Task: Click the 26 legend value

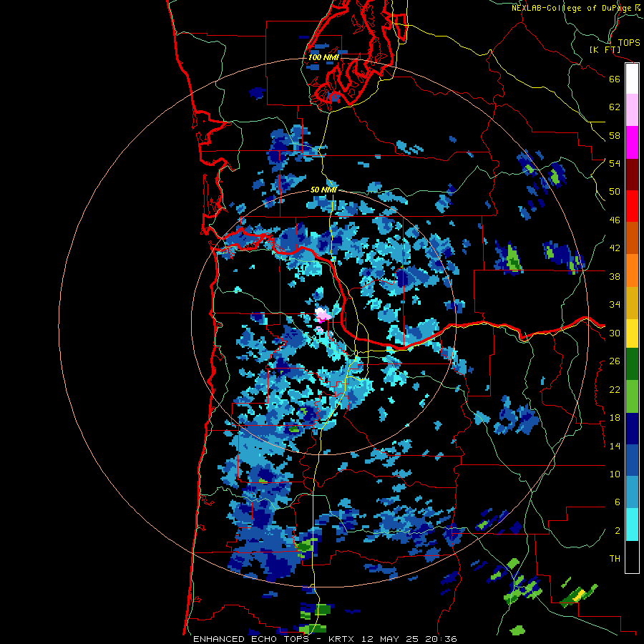Action: click(x=615, y=361)
